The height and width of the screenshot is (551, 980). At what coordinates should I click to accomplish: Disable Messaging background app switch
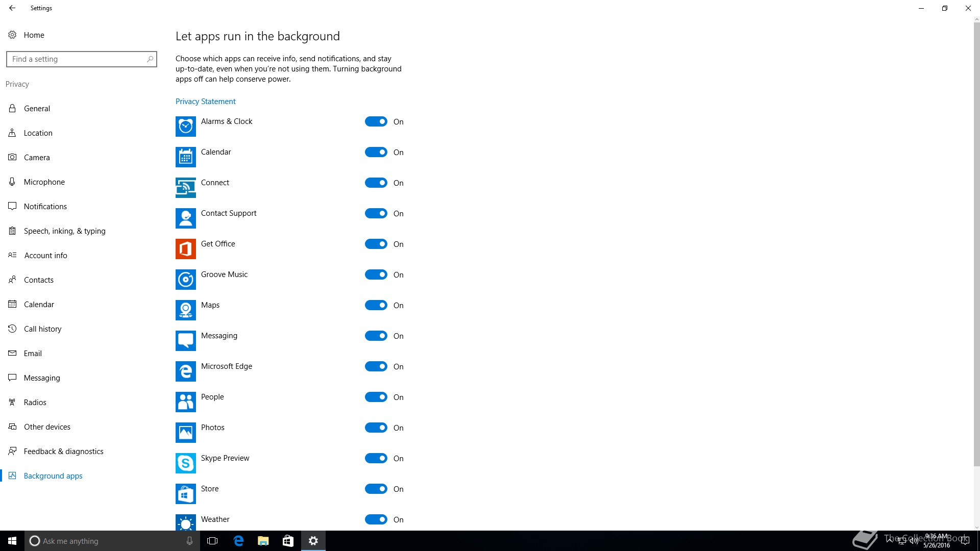[x=376, y=336]
